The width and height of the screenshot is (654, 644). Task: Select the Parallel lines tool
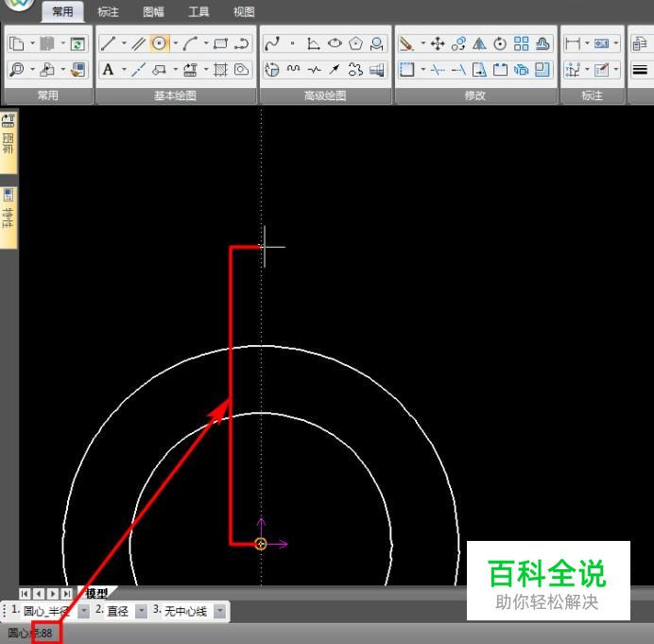click(139, 44)
